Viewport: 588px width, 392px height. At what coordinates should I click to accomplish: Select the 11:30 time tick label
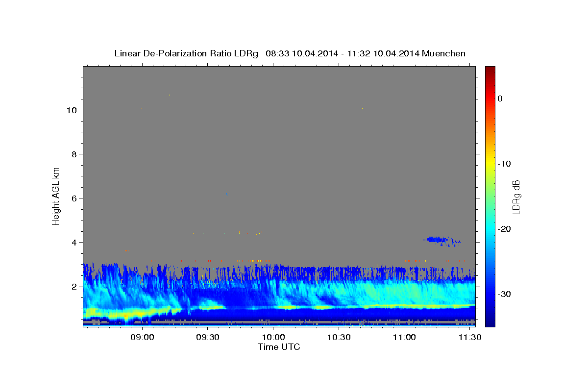point(469,337)
